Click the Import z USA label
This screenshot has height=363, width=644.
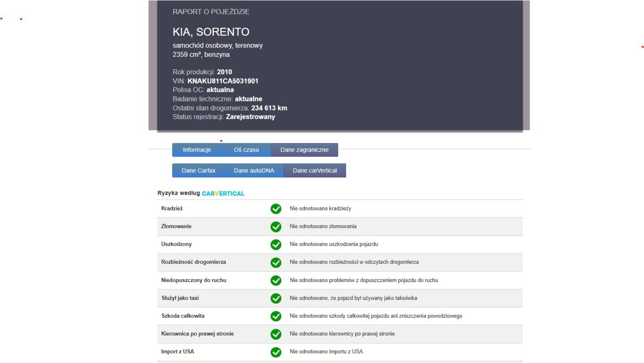[x=178, y=351]
